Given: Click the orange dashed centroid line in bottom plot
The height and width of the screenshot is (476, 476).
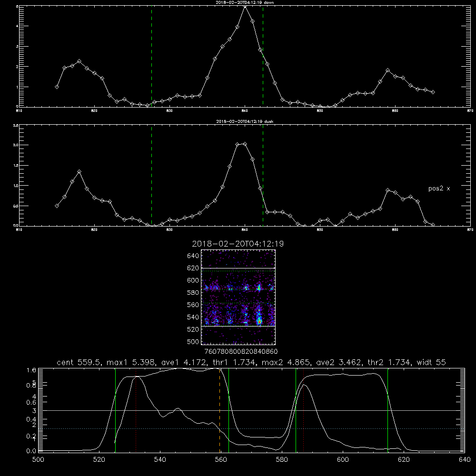Looking at the screenshot, I should [219, 410].
